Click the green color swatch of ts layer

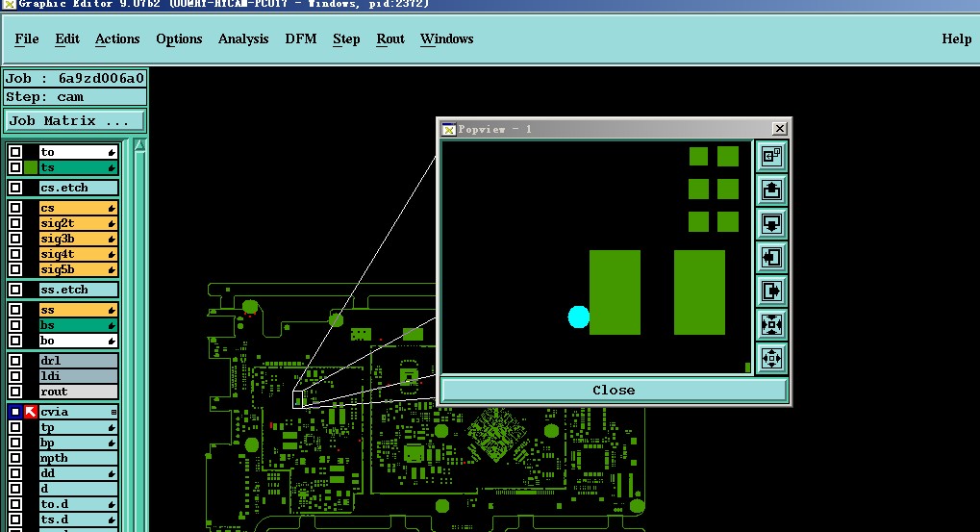tap(31, 167)
